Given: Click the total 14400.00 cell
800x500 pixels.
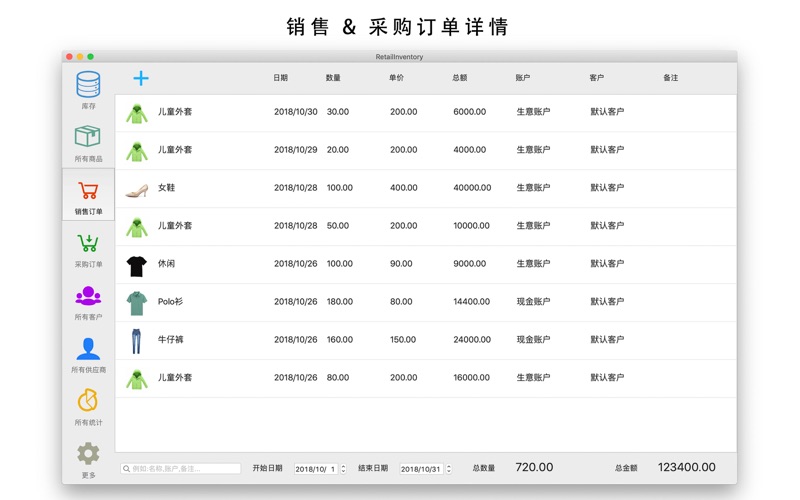Looking at the screenshot, I should pyautogui.click(x=471, y=302).
